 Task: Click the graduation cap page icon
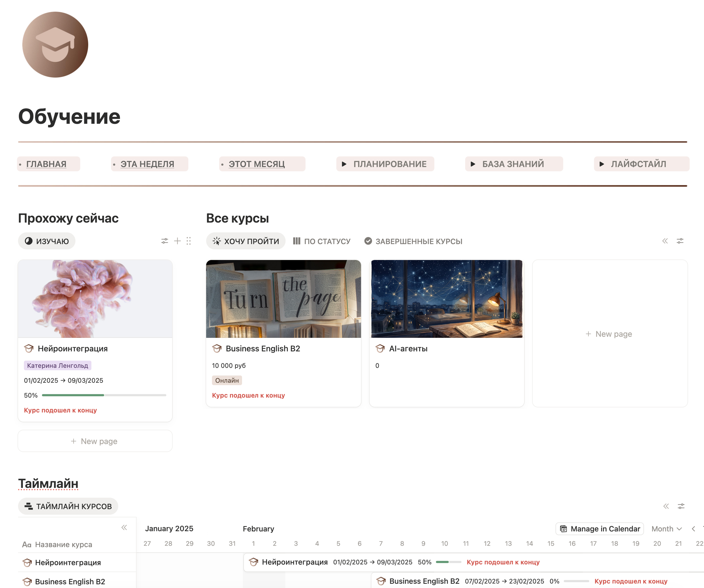coord(55,45)
